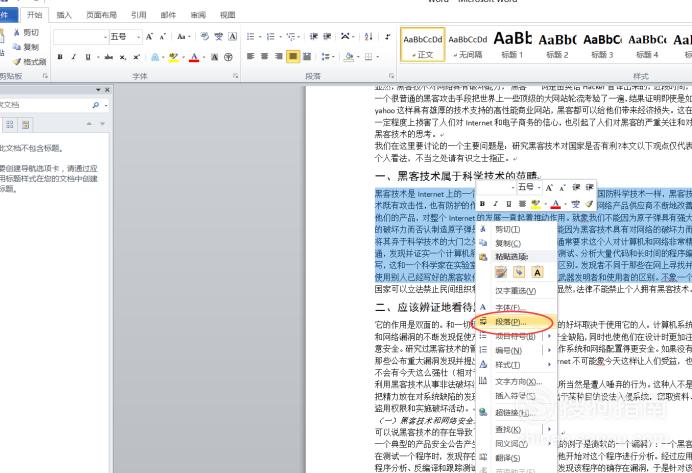Viewport: 692px width, 473px height.
Task: Click the Sort icon in the paragraph group
Action: (x=369, y=37)
